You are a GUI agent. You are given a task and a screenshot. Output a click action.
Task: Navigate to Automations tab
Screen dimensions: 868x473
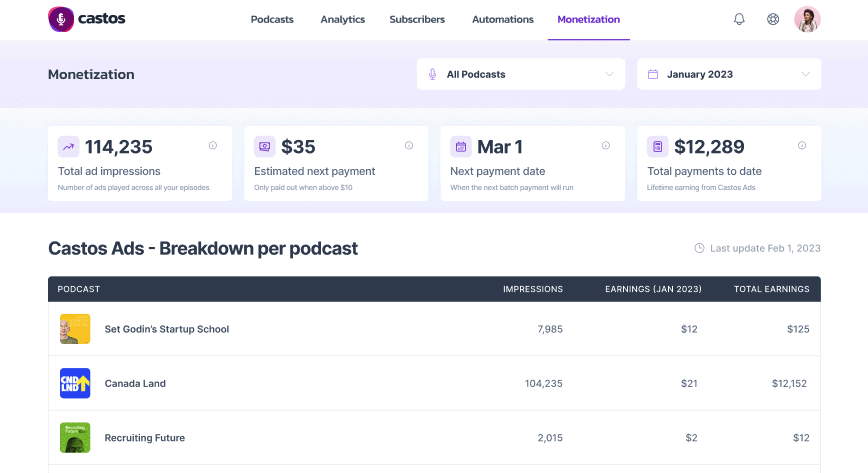(503, 19)
